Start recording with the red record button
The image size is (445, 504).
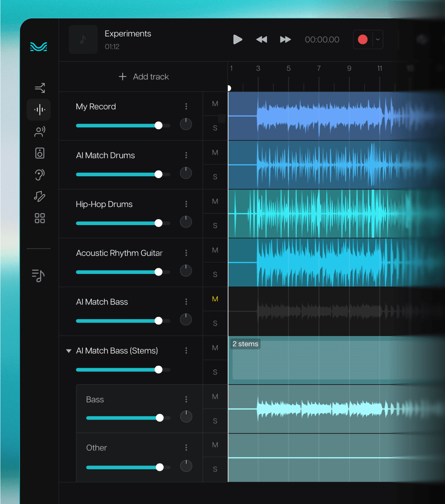click(x=362, y=40)
